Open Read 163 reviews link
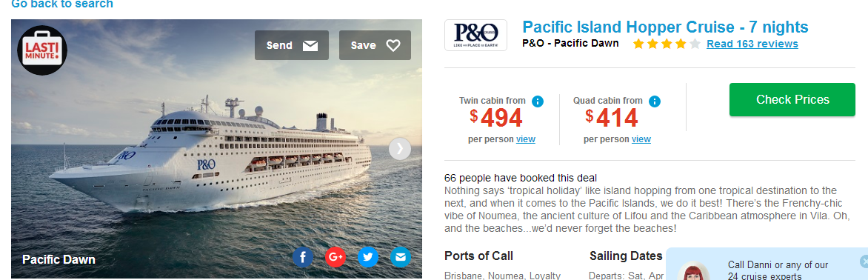This screenshot has height=280, width=868. [x=752, y=44]
